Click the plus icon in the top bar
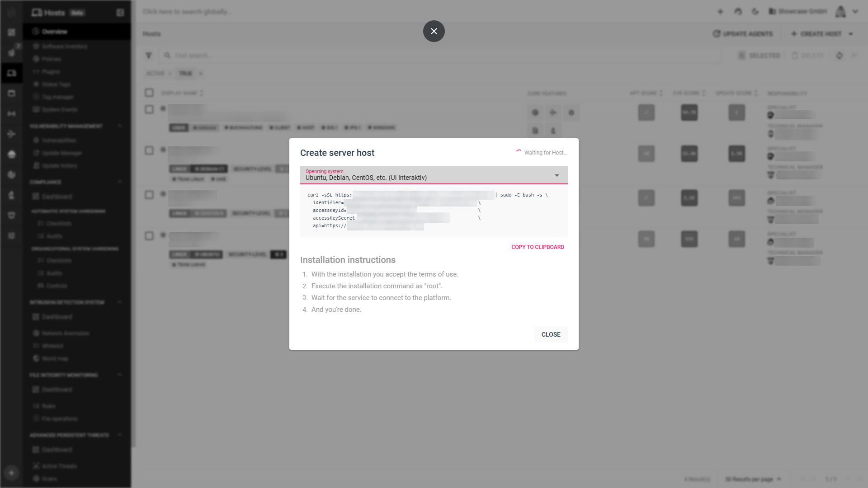The image size is (868, 488). pyautogui.click(x=720, y=12)
